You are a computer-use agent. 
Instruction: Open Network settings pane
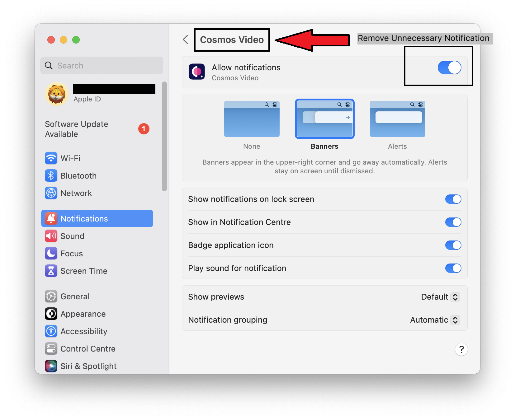pyautogui.click(x=97, y=193)
